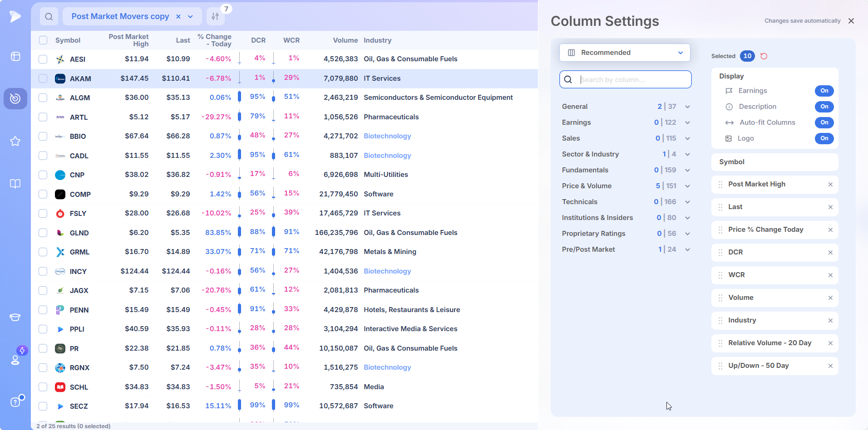Open the search icon in top bar
The width and height of the screenshot is (868, 430).
[49, 17]
